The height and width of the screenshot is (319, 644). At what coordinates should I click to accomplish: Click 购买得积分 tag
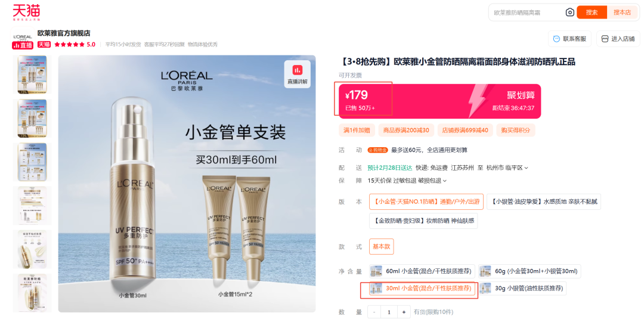515,131
